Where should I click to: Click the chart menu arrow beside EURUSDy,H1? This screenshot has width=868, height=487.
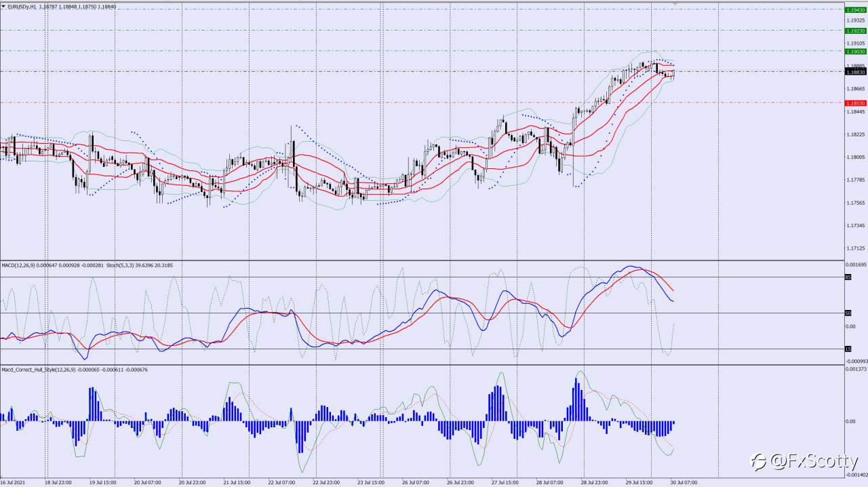[x=3, y=6]
